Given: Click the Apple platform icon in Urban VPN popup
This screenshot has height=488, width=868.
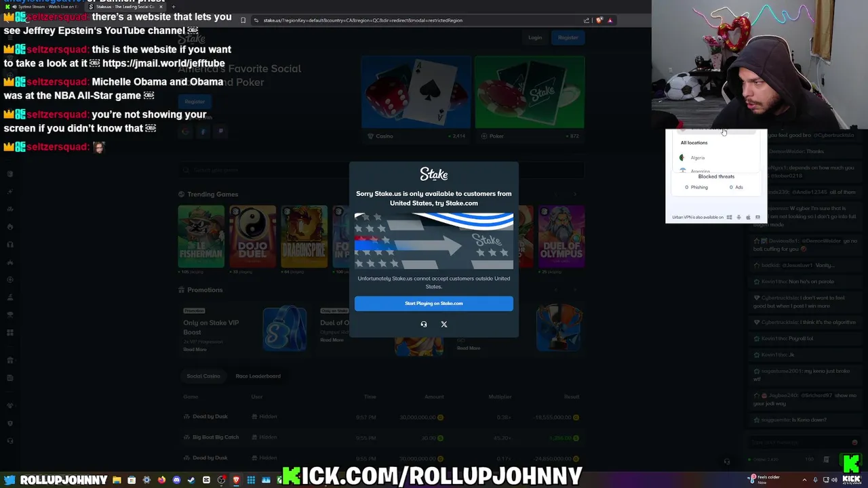Looking at the screenshot, I should pyautogui.click(x=748, y=217).
